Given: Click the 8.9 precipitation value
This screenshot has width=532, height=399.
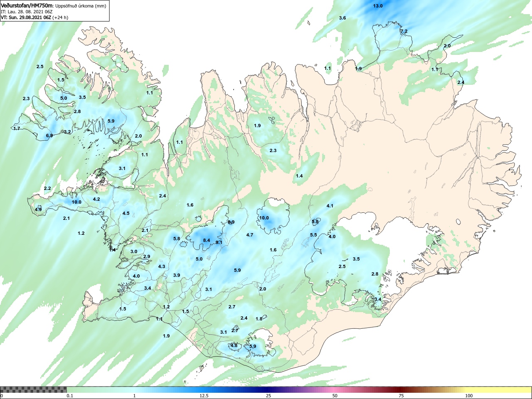Looking at the screenshot, I should [x=231, y=222].
